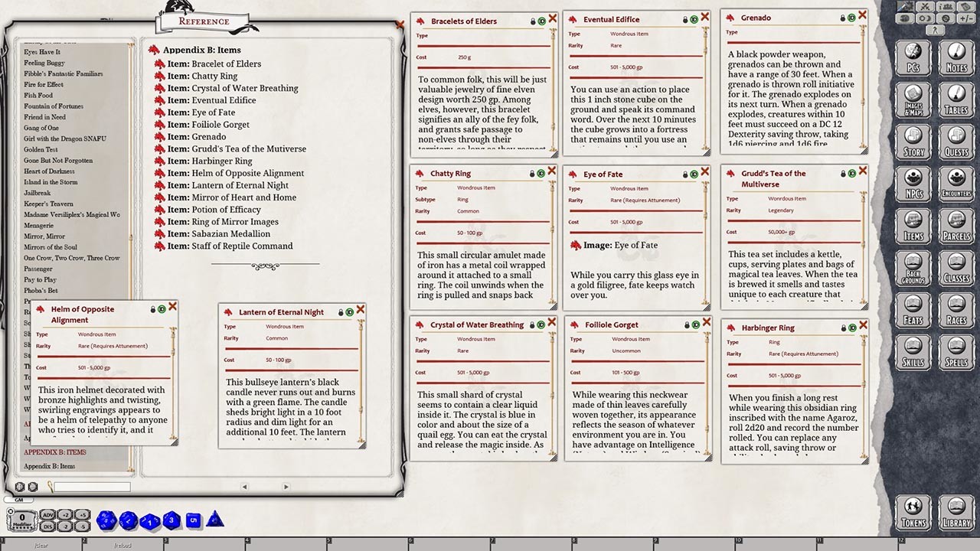Open the Spells sidebar button
Image resolution: width=980 pixels, height=551 pixels.
tap(955, 353)
